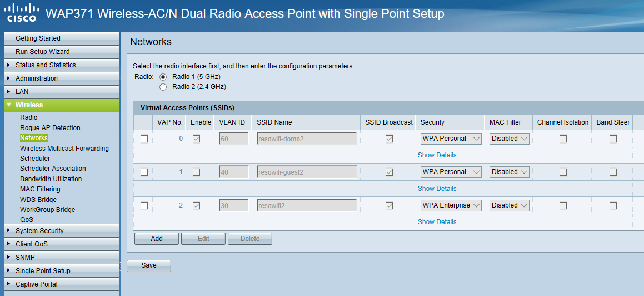Image resolution: width=644 pixels, height=296 pixels.
Task: Open MAC Filtering page
Action: 40,189
